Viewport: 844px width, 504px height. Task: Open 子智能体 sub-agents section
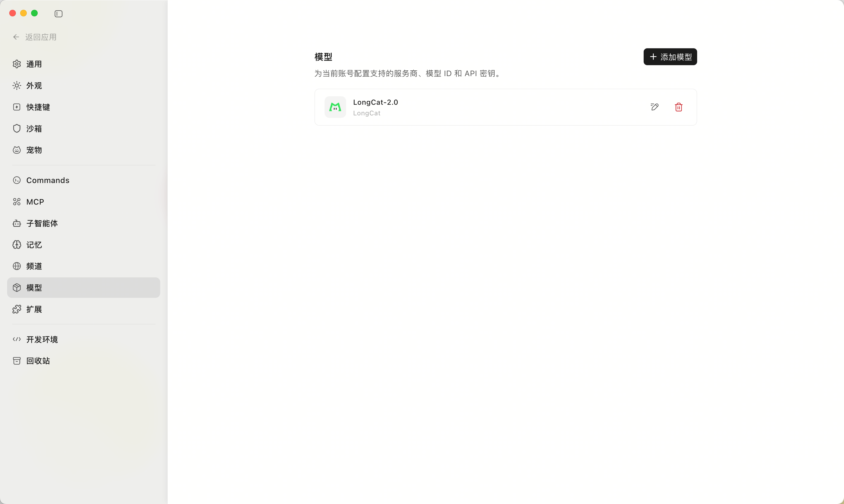point(83,223)
